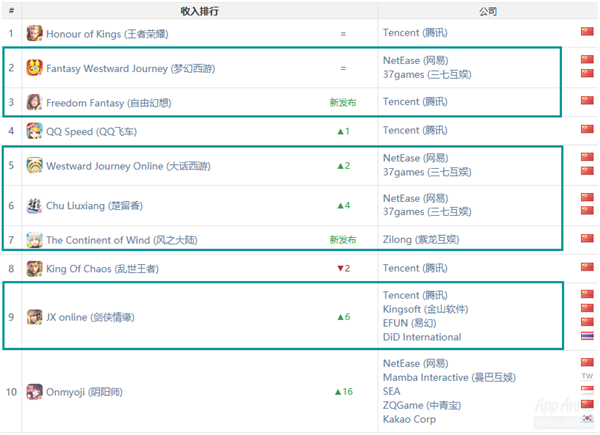Click the QQ Speed app icon

[x=34, y=131]
